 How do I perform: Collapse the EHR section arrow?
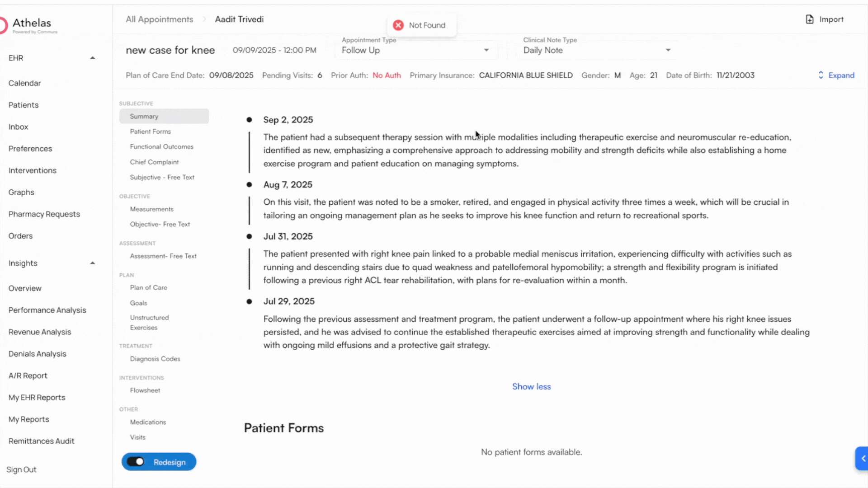click(92, 58)
